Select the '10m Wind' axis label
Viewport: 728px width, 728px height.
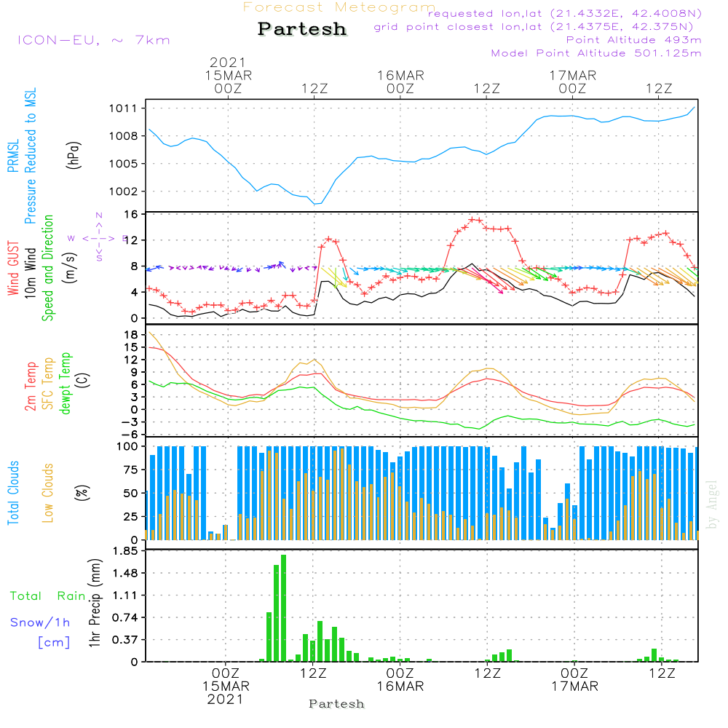pos(30,273)
